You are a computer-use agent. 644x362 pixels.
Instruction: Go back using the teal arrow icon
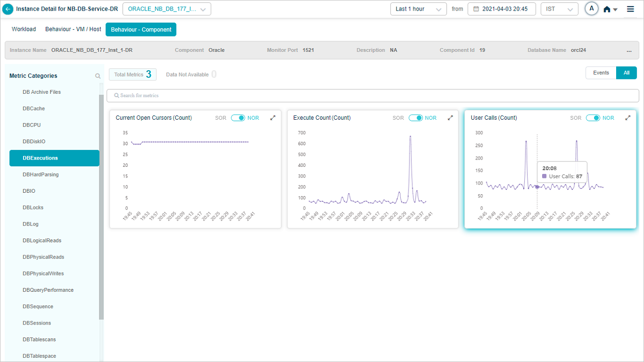coord(8,9)
